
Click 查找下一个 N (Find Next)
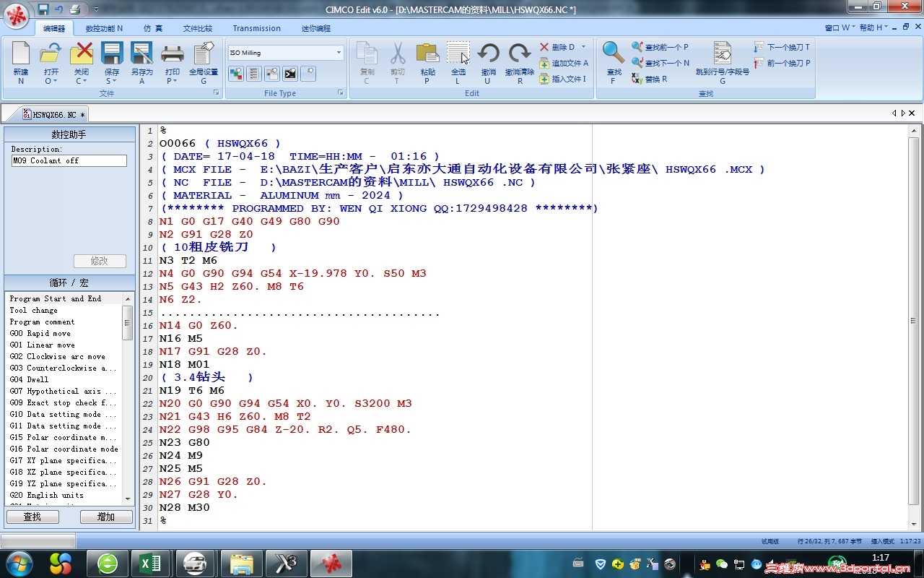coord(661,63)
